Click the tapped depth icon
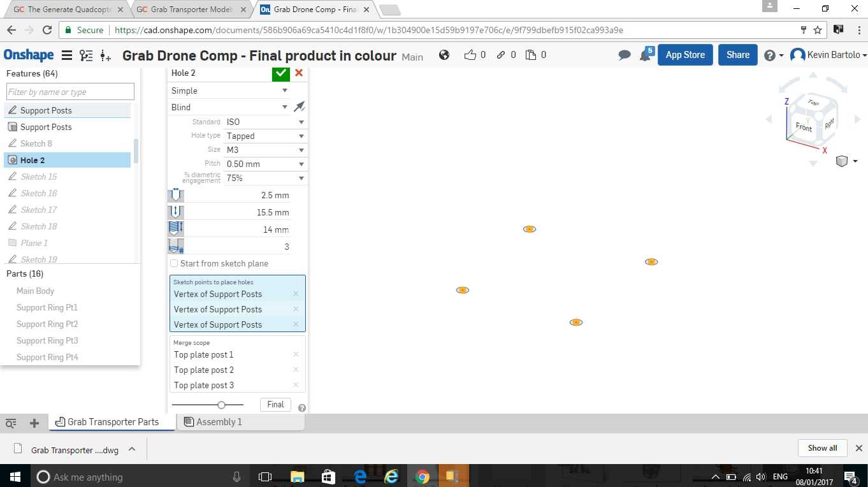This screenshot has width=868, height=487. (x=176, y=229)
